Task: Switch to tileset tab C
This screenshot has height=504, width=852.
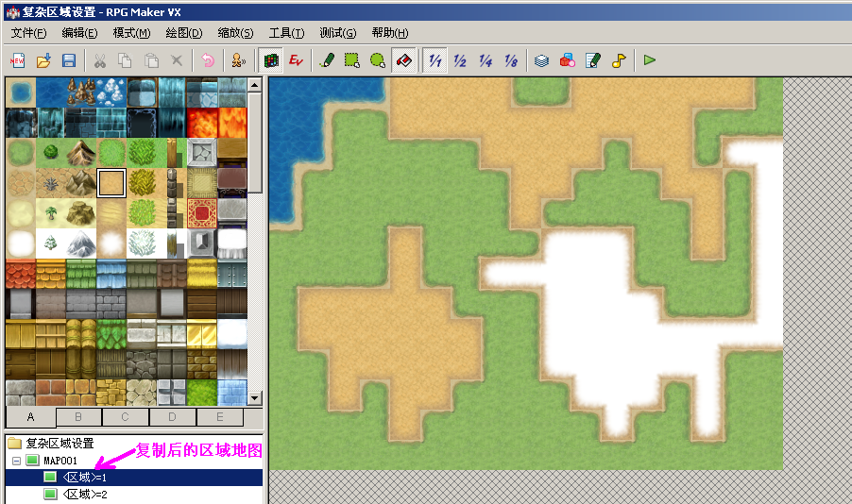Action: click(125, 417)
